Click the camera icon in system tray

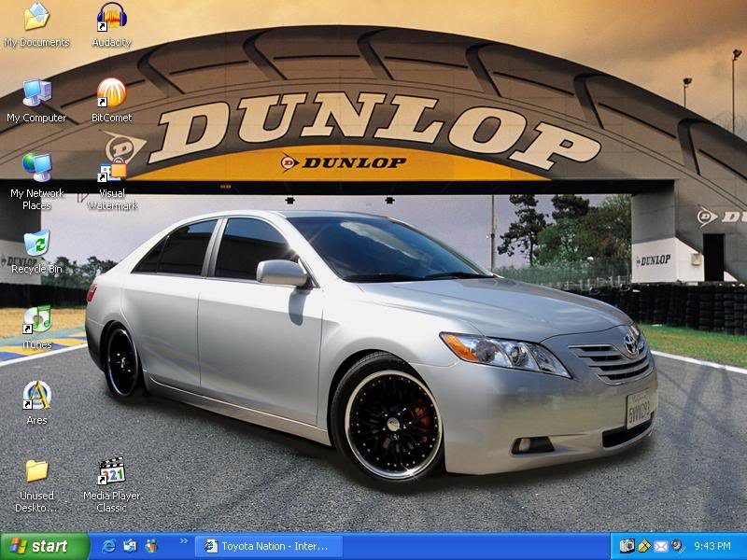(627, 546)
